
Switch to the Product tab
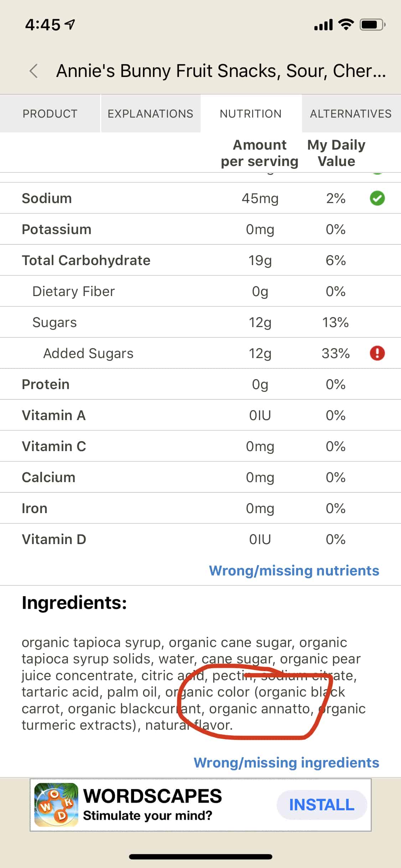tap(50, 114)
